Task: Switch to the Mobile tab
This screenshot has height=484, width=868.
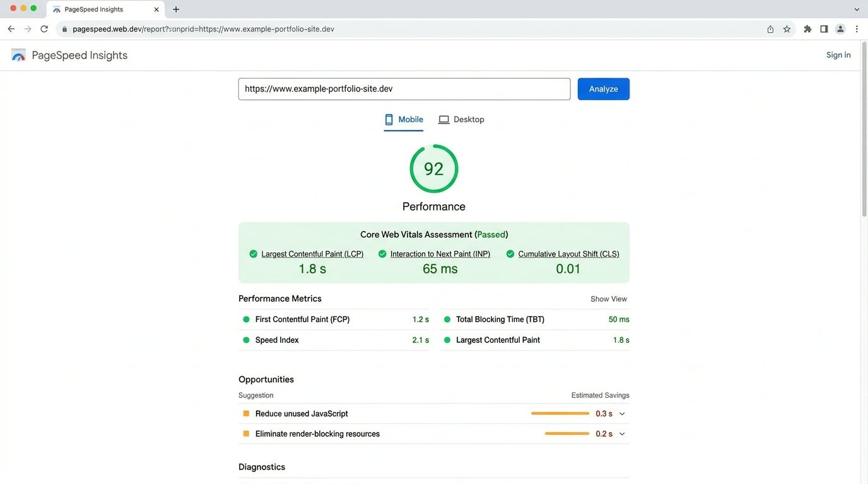Action: click(x=404, y=120)
